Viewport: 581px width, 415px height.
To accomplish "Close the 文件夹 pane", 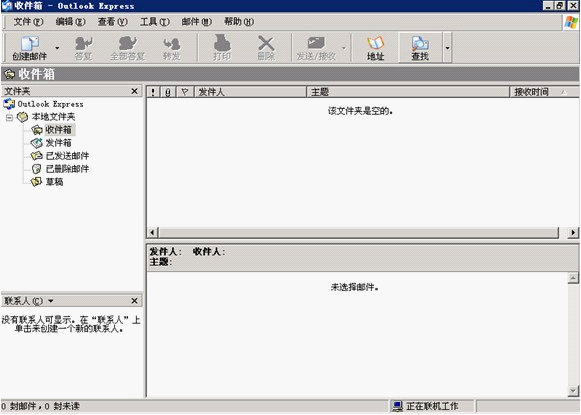I will [x=135, y=91].
